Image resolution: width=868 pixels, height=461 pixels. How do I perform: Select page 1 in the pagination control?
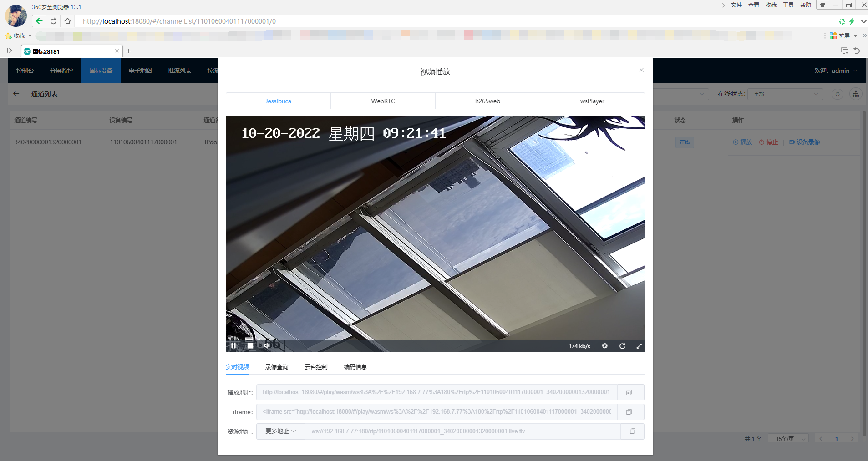[x=836, y=438]
